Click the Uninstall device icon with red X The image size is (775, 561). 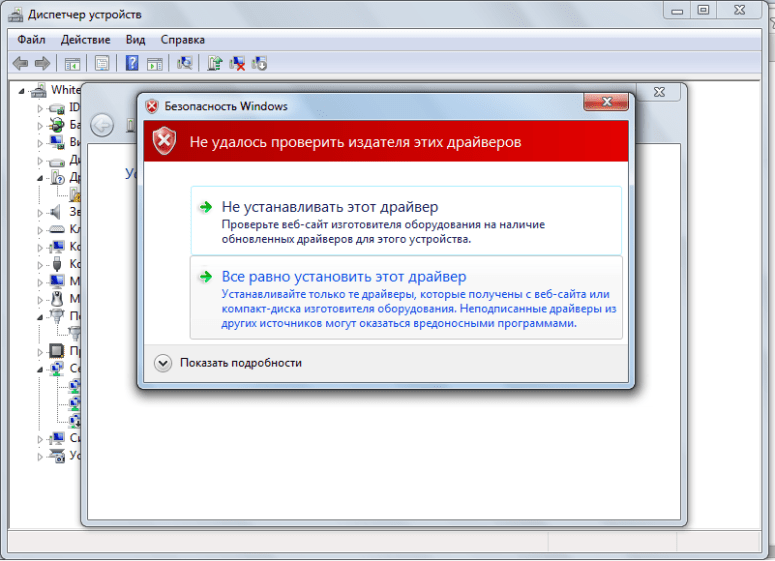pyautogui.click(x=237, y=63)
